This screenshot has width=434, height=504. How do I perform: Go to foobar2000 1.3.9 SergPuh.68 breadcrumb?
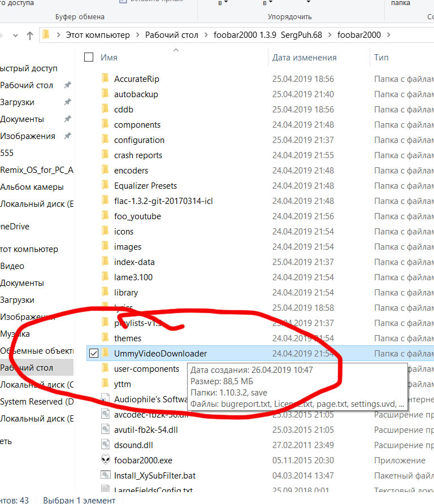pos(268,34)
